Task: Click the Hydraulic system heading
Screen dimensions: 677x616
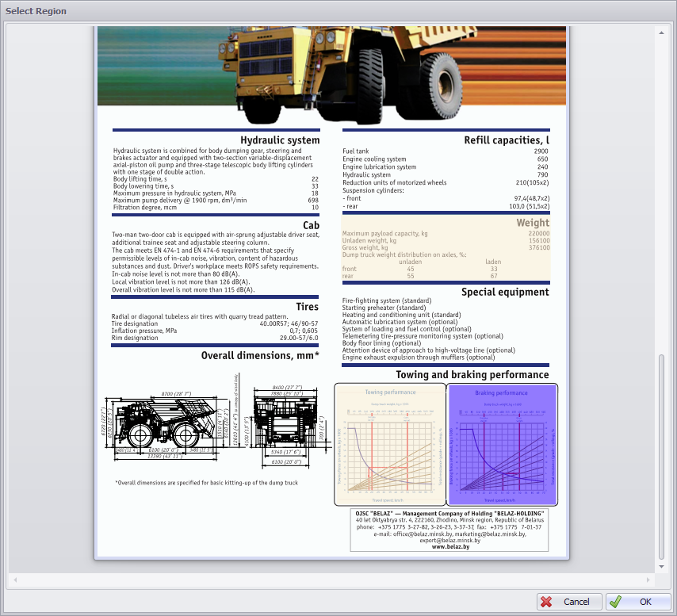Action: (281, 140)
